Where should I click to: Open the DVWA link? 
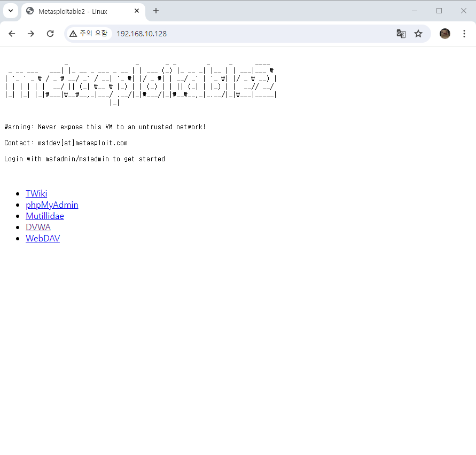point(38,227)
